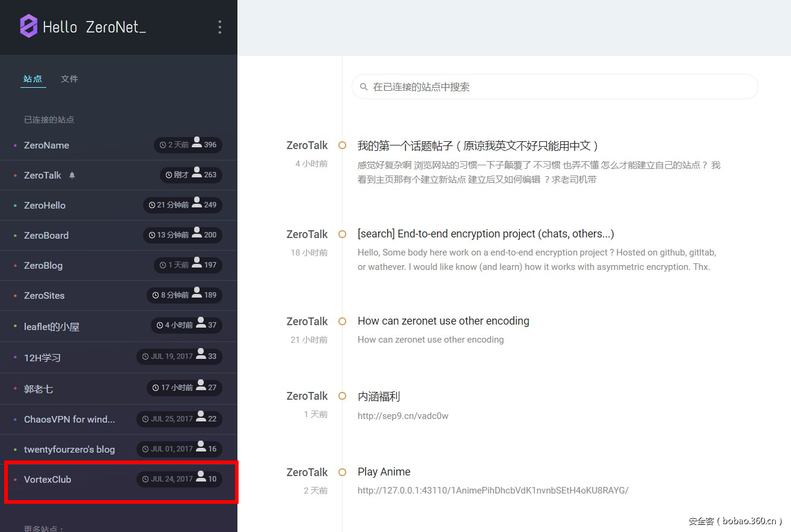Click the timeline circle beside the End-to-end encryption post
Screen dimensions: 791x532
coord(342,234)
